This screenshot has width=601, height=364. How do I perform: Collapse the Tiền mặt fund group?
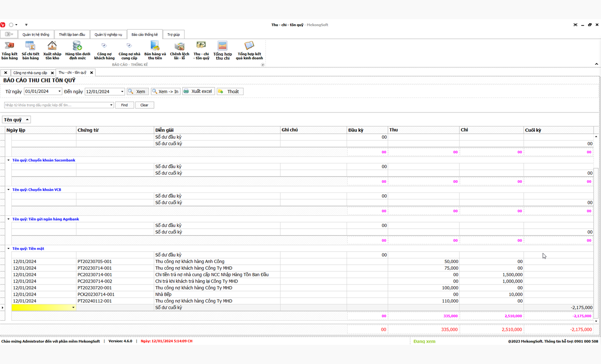(8, 249)
